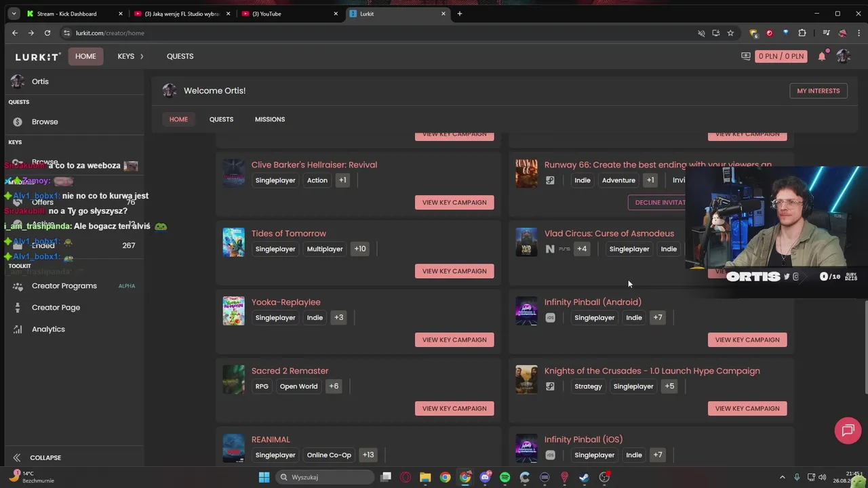Click the browser media control icon

(826, 33)
